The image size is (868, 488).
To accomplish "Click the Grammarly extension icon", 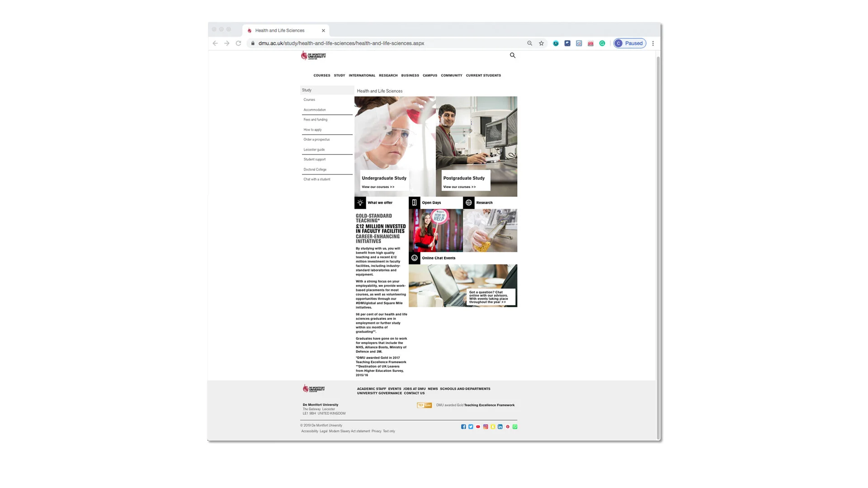I will pyautogui.click(x=602, y=43).
